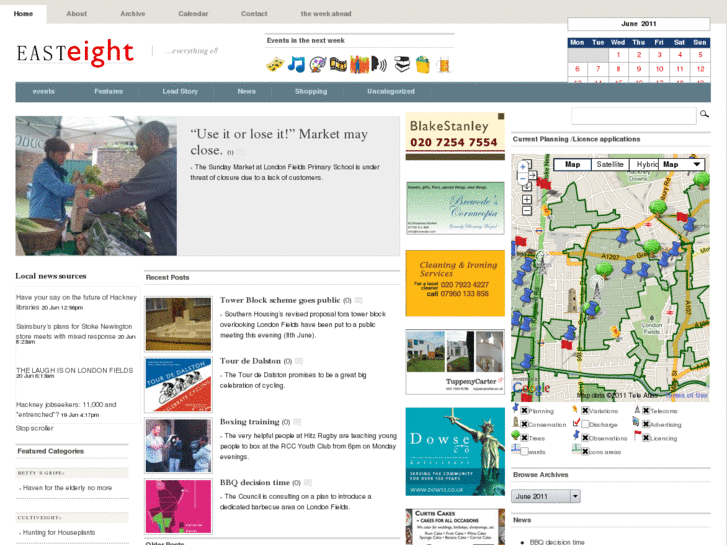Screen dimensions: 727x545
Task: Click the Trees legend icon
Action: coord(515,436)
